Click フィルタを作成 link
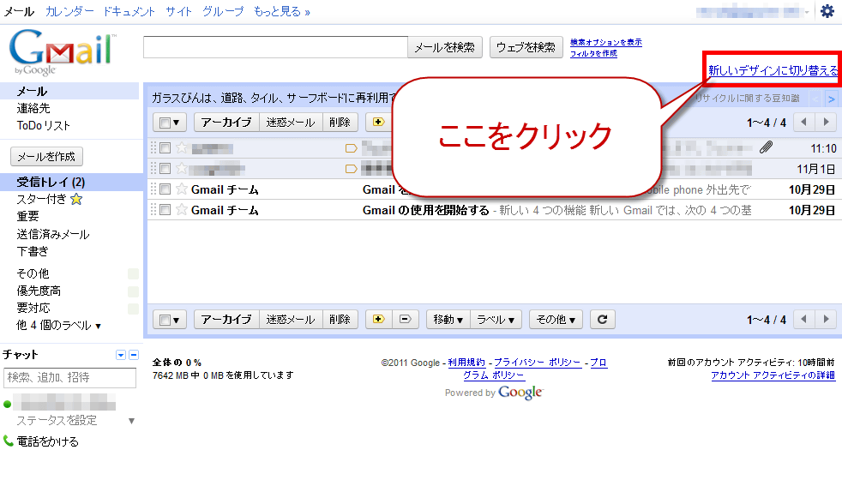 pos(593,54)
